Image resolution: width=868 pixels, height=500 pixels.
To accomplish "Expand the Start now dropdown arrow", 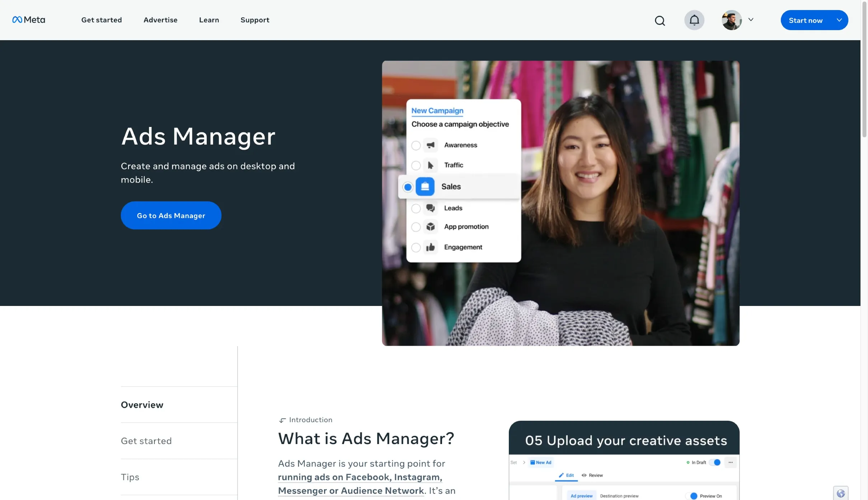I will click(x=839, y=20).
